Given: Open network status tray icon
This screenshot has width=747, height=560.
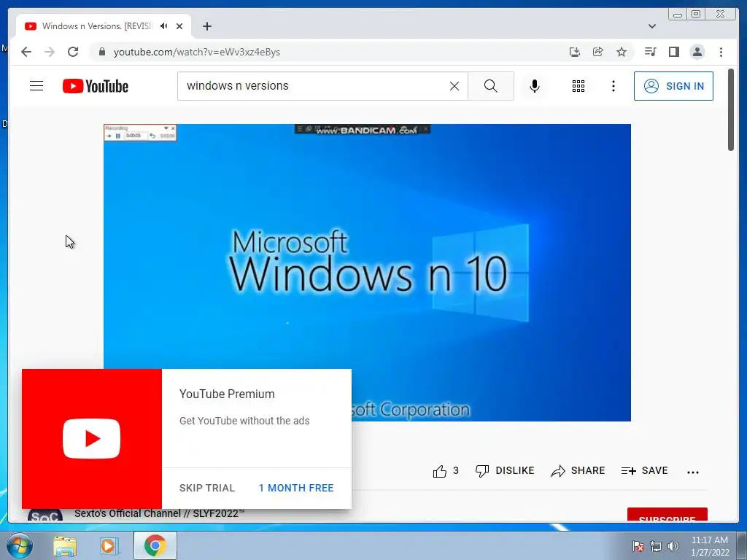Looking at the screenshot, I should [656, 546].
